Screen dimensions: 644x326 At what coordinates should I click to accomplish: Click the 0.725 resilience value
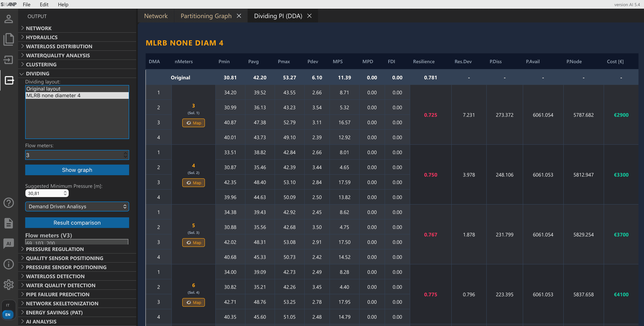pos(430,115)
